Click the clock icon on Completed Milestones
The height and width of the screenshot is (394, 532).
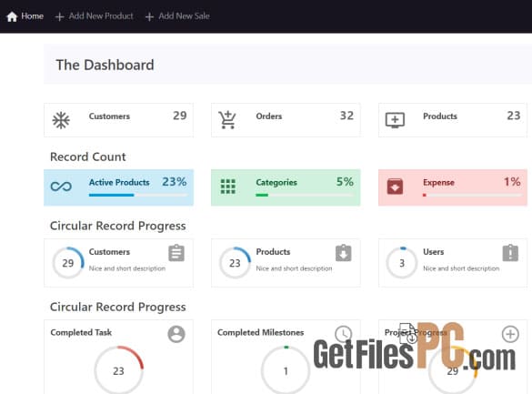(x=344, y=334)
